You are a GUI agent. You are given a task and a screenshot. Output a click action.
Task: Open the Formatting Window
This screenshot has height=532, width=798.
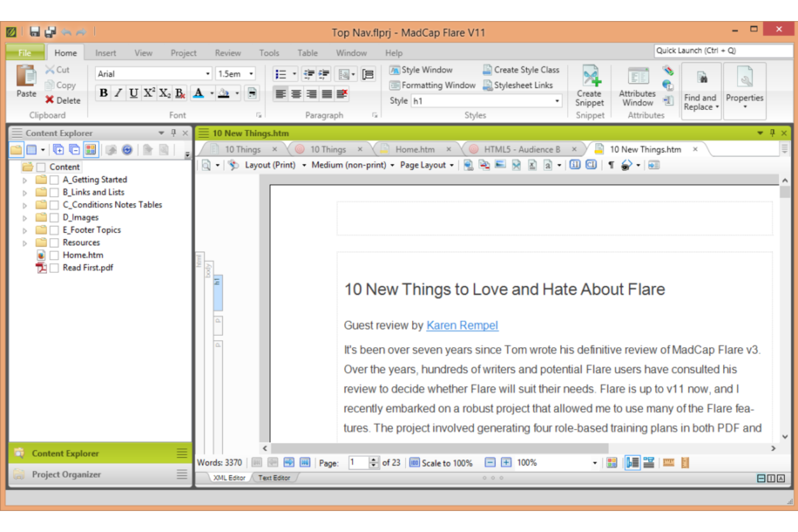394,85
